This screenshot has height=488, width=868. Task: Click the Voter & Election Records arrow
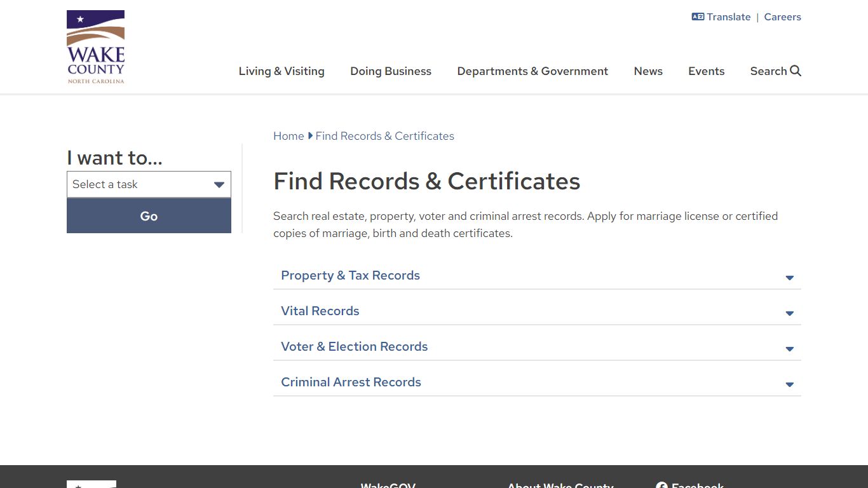tap(790, 349)
